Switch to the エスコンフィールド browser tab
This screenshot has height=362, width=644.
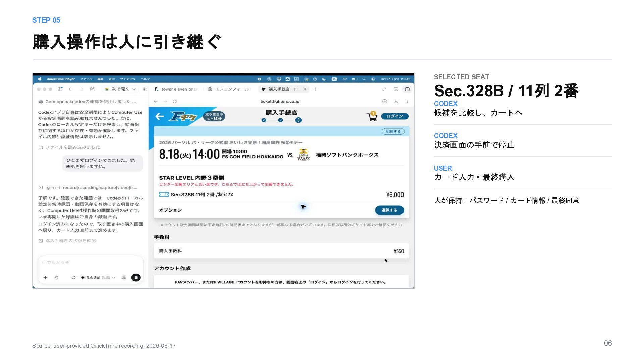(229, 89)
